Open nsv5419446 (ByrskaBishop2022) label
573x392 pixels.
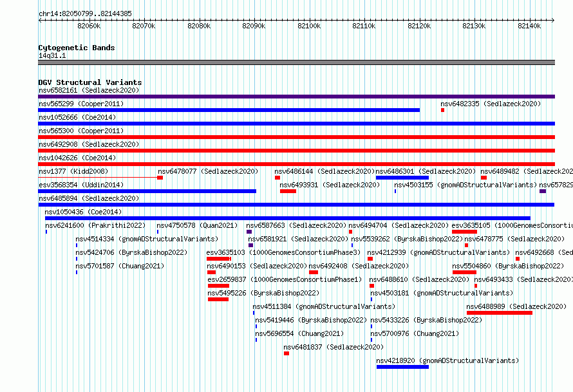[311, 320]
